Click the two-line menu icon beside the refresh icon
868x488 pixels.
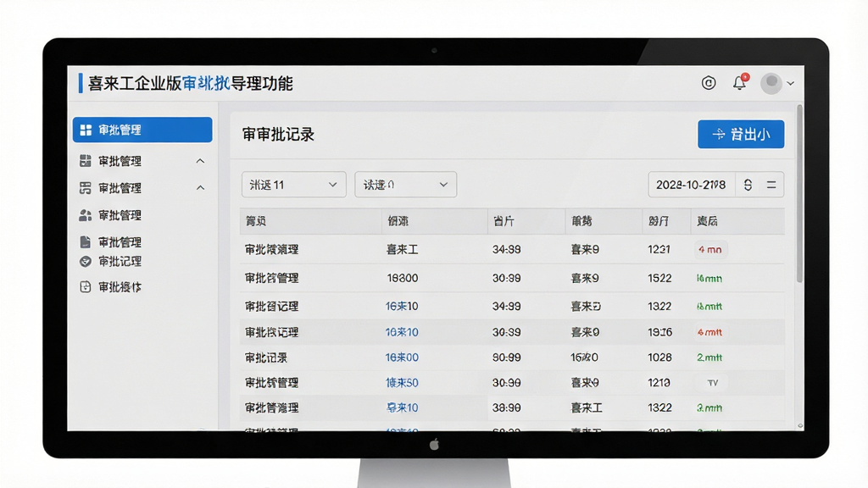click(771, 185)
